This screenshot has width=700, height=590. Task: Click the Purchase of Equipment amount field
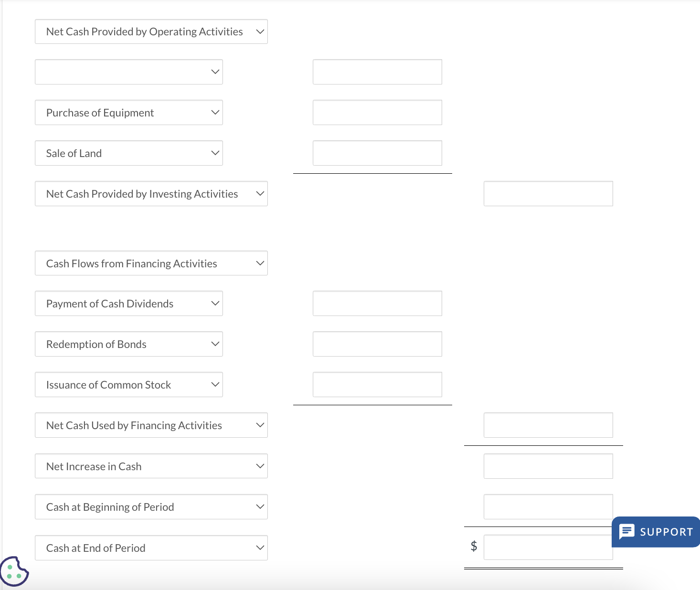point(377,113)
